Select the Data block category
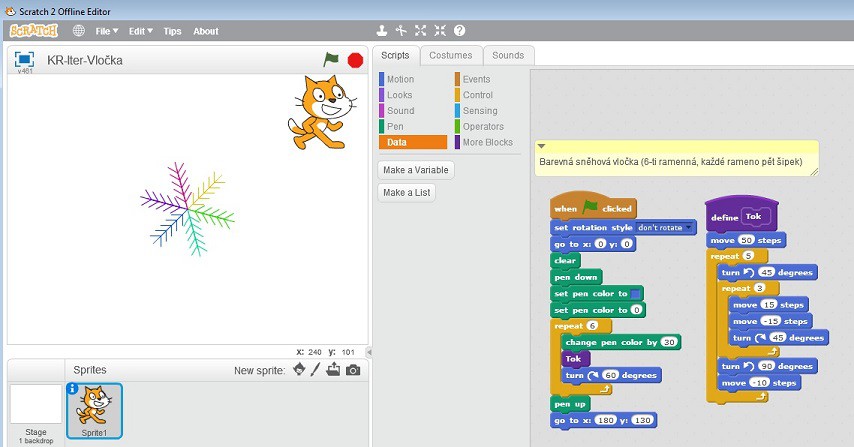The image size is (854, 447). click(x=413, y=142)
